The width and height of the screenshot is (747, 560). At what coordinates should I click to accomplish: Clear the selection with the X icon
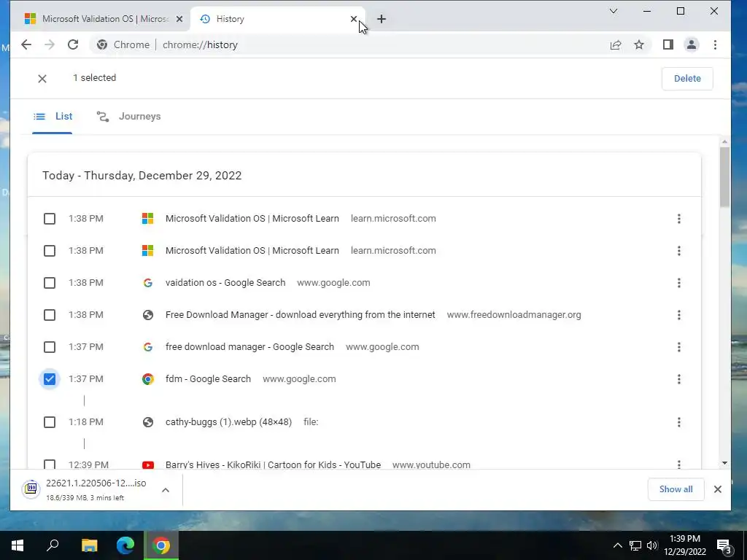42,79
